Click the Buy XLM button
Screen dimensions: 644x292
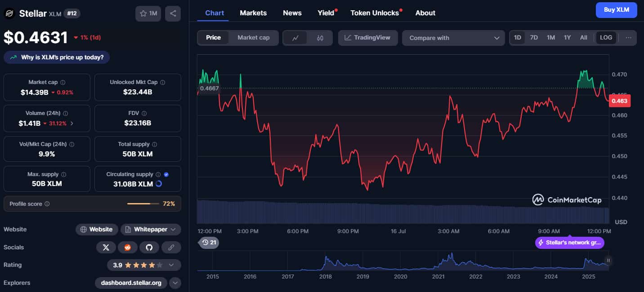pos(616,10)
